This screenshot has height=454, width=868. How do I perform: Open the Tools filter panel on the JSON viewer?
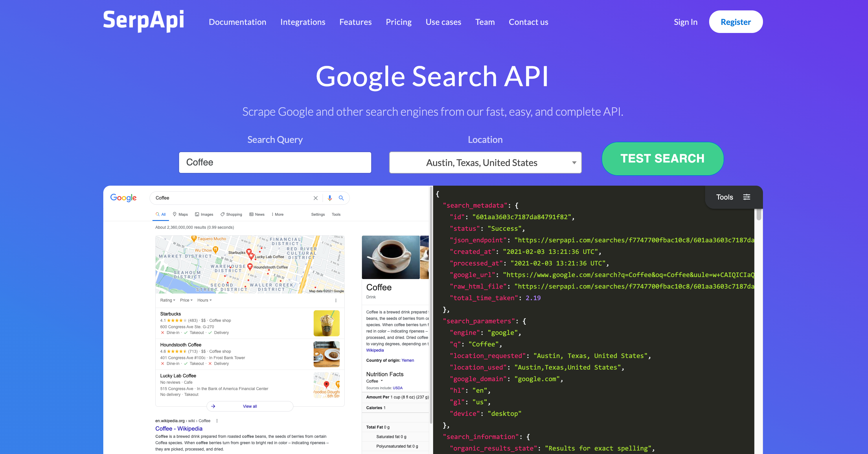click(733, 197)
